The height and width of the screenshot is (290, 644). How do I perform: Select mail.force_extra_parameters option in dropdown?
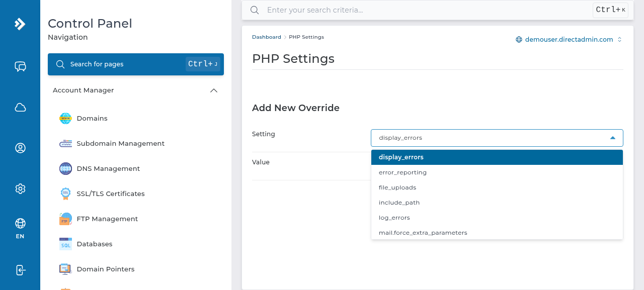tap(497, 233)
